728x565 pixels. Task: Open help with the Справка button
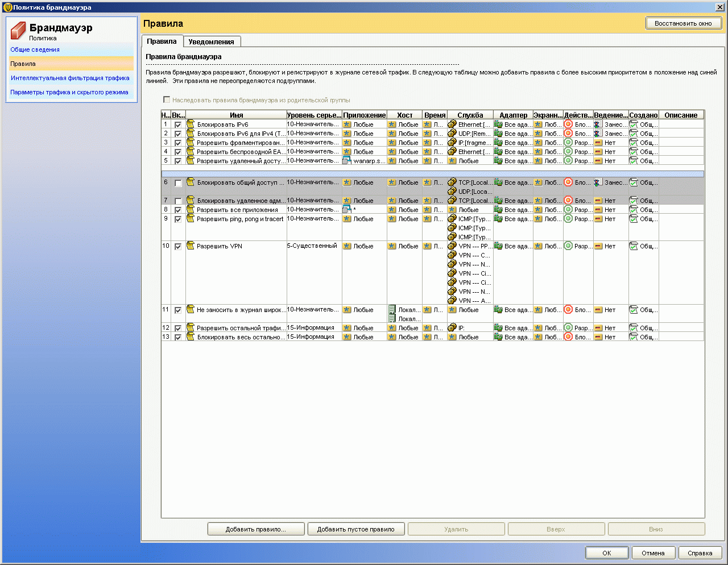(x=700, y=553)
